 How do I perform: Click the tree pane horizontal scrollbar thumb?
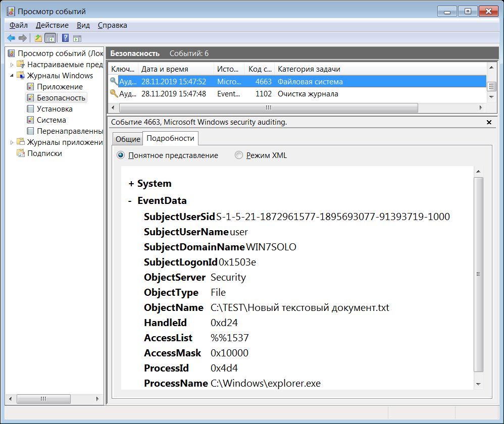pos(43,399)
